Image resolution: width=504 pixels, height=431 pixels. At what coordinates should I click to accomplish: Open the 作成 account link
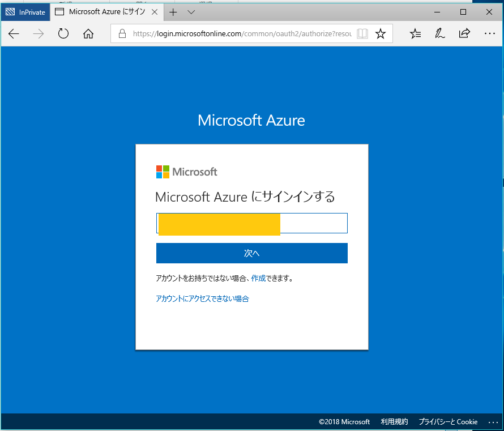click(258, 278)
